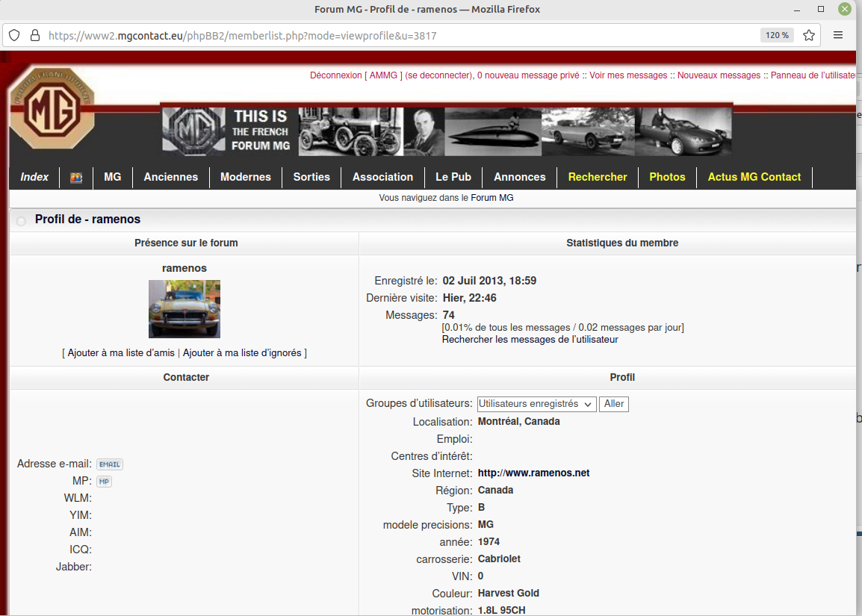Open the Rechercher menu item
The width and height of the screenshot is (862, 616).
pos(598,177)
